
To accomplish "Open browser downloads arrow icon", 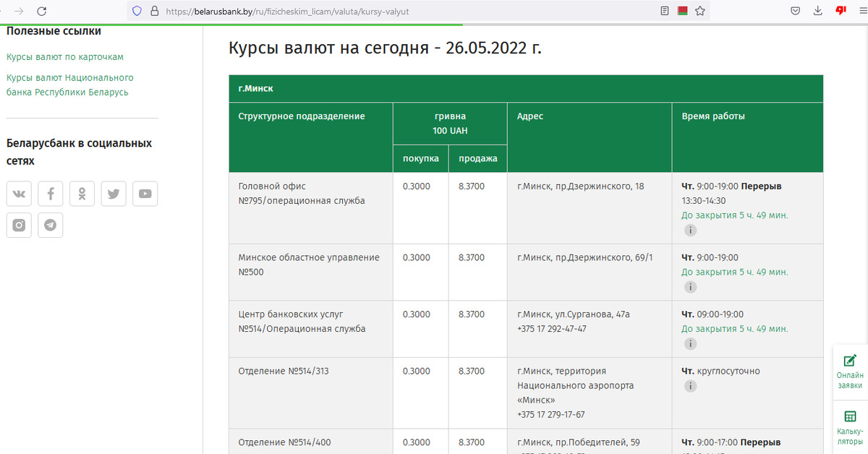I will (818, 11).
